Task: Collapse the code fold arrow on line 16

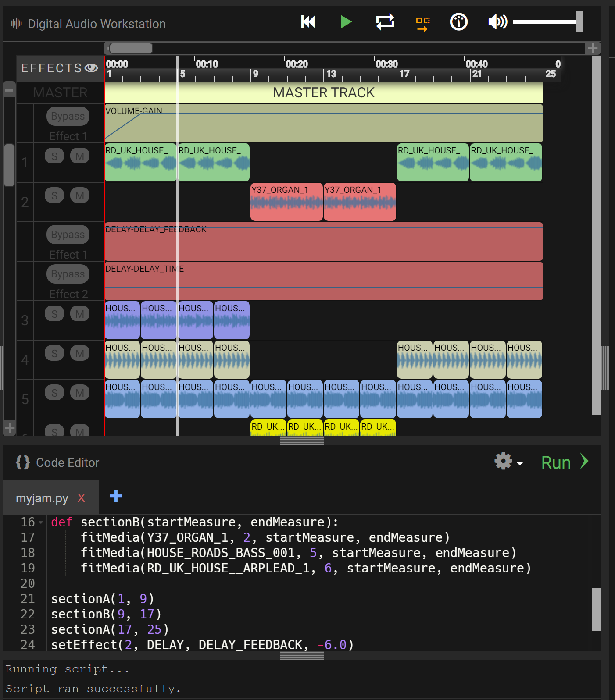Action: click(41, 522)
